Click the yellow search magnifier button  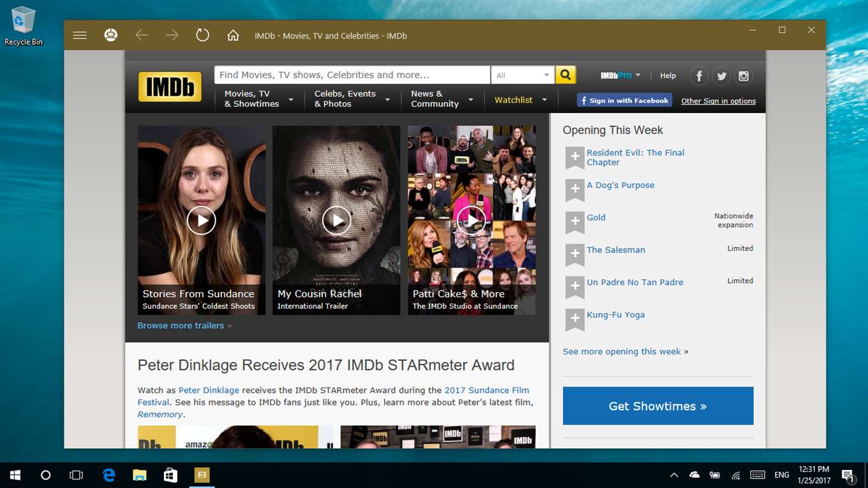(565, 75)
